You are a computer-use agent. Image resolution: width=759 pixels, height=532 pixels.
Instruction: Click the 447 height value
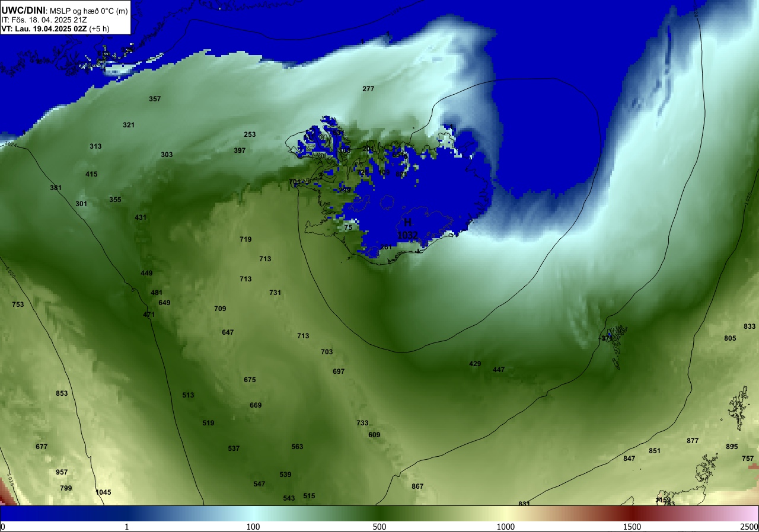pyautogui.click(x=499, y=370)
